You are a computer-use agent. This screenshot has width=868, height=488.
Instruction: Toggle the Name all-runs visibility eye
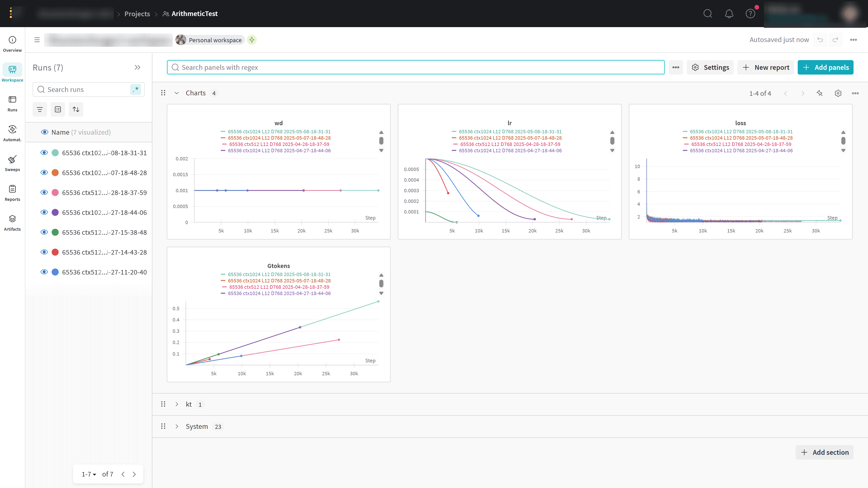click(x=44, y=132)
